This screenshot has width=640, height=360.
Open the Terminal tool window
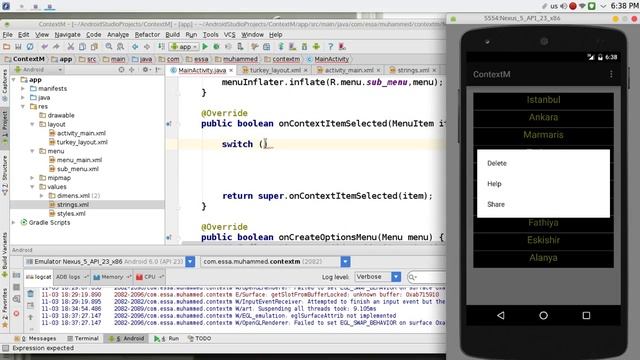pyautogui.click(x=83, y=338)
